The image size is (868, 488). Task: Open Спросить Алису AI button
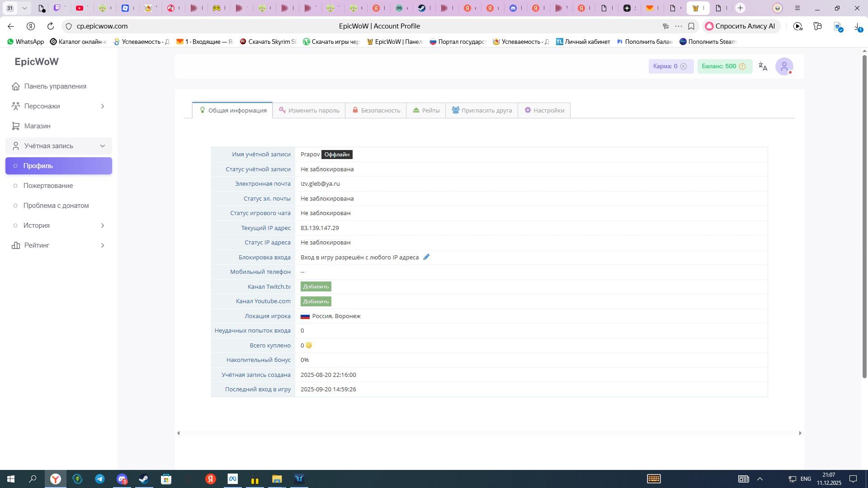pyautogui.click(x=741, y=26)
